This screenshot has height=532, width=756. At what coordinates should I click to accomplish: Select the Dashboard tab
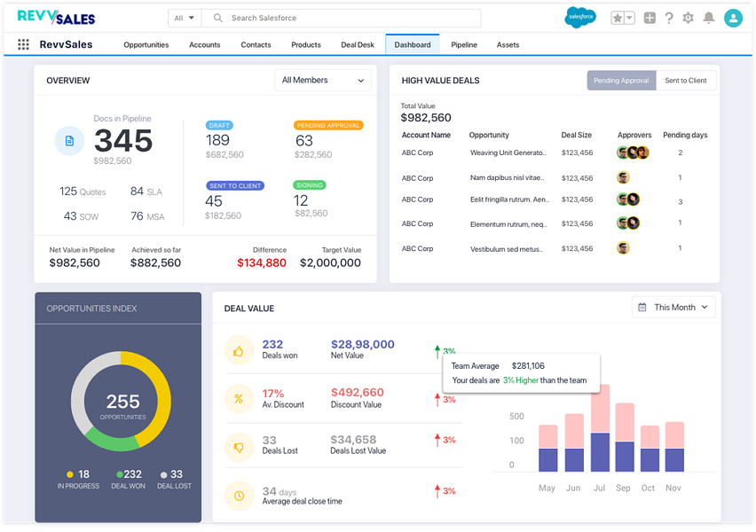click(x=413, y=45)
